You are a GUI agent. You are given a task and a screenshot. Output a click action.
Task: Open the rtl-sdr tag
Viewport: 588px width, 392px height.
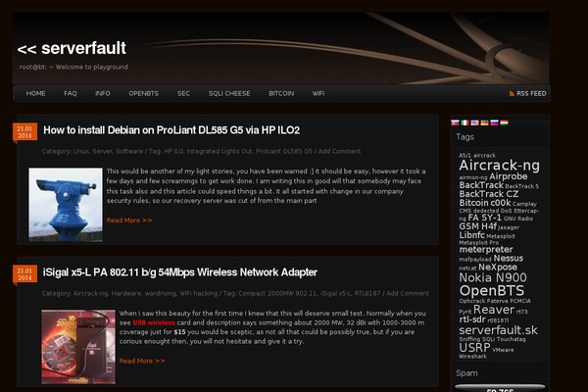[472, 319]
